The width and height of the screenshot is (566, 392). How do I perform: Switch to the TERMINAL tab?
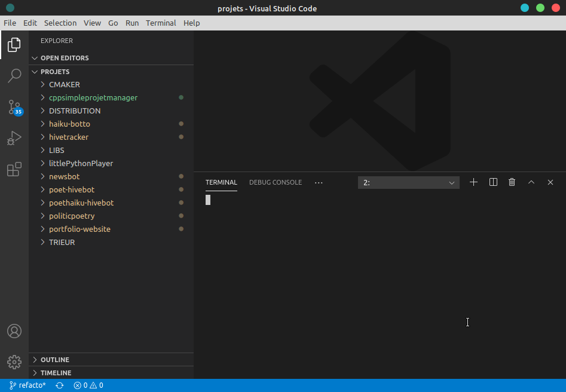click(x=221, y=182)
